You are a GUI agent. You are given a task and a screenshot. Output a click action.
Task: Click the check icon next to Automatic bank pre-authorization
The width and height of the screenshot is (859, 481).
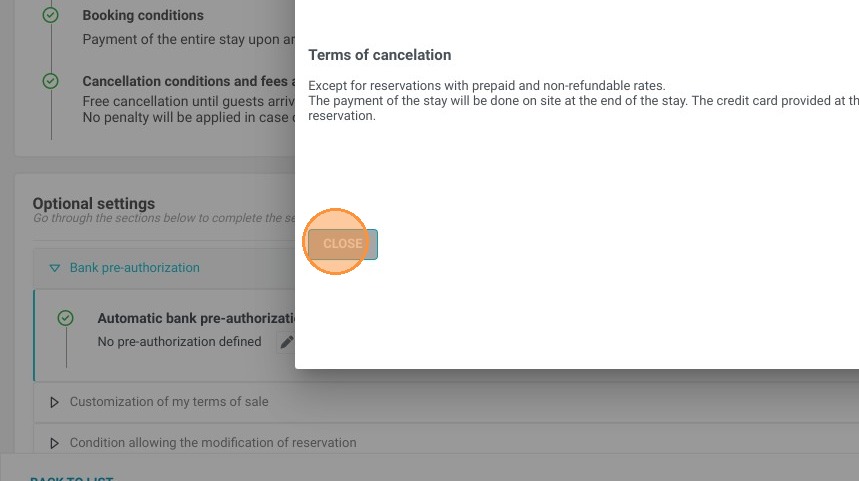coord(65,318)
